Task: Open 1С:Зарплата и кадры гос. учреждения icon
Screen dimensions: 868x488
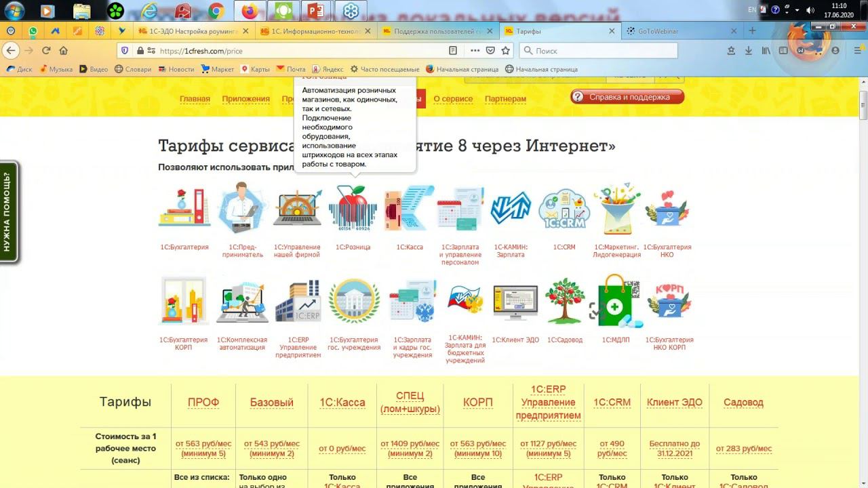Action: 412,301
